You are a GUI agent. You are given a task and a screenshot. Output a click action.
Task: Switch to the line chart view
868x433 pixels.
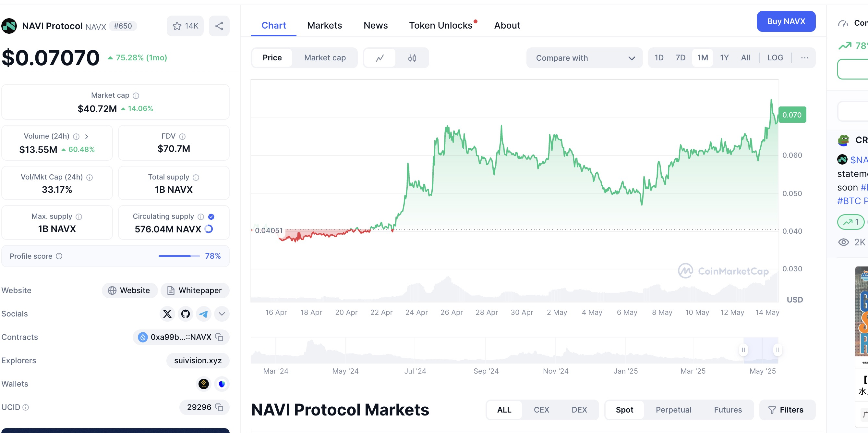pos(380,58)
